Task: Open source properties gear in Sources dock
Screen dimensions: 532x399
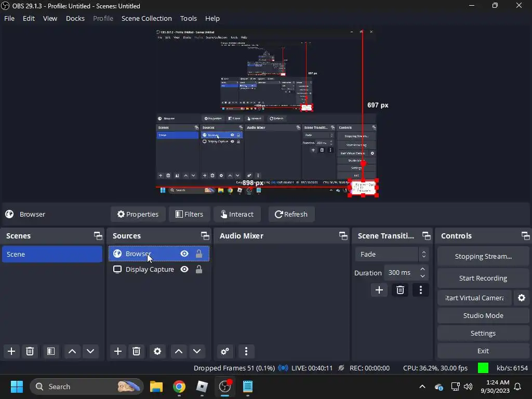Action: [x=157, y=351]
